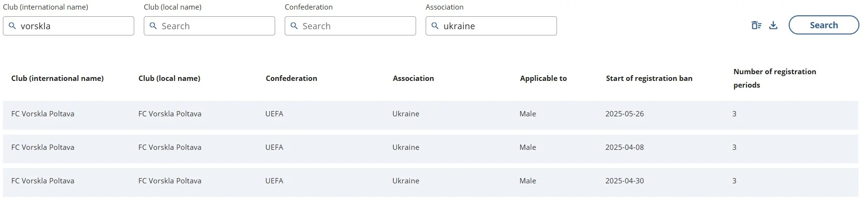Viewport: 868px width, 214px height.
Task: Click the magnifier beside the "vorskla" text
Action: 12,26
